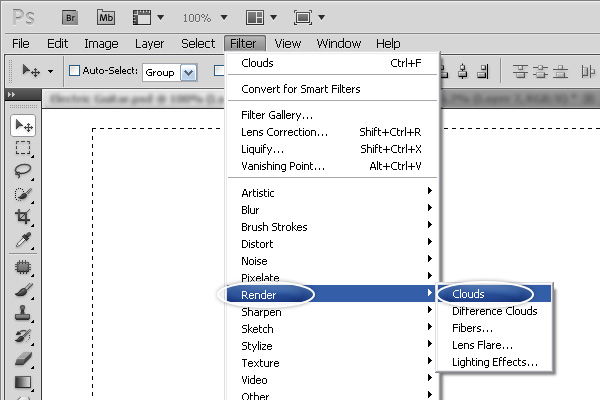Expand the Stylize filter submenu
The height and width of the screenshot is (400, 600).
(332, 346)
